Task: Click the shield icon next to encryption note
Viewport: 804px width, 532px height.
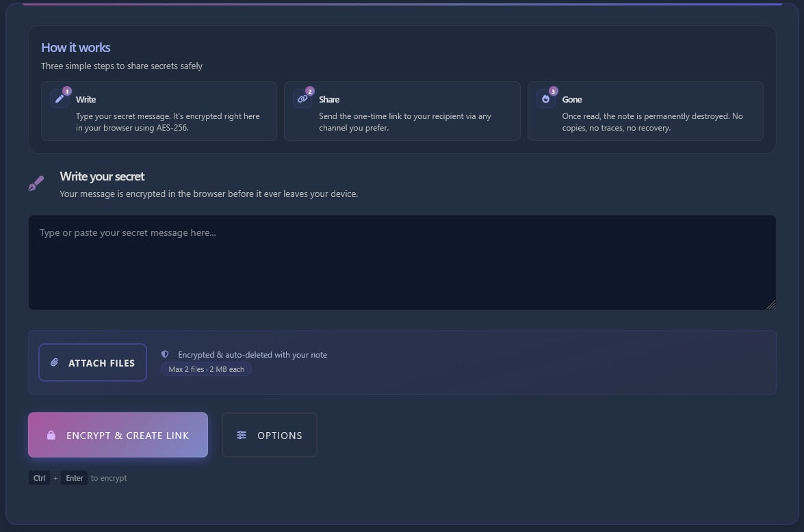Action: tap(164, 354)
